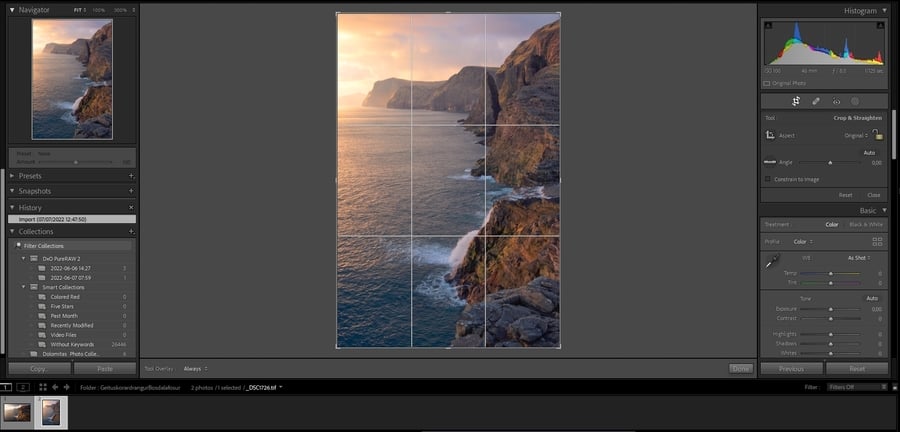Go to the next photo arrow
Image resolution: width=900 pixels, height=432 pixels.
click(67, 387)
